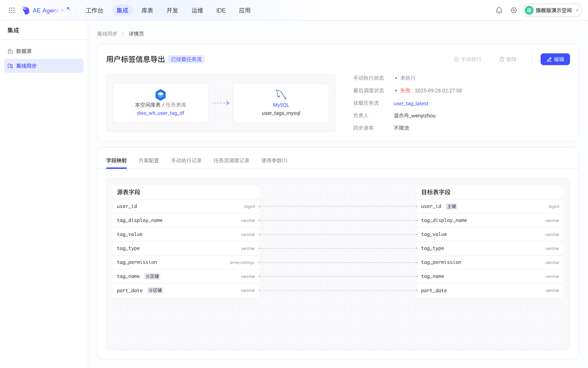Click the 失败 schedule status text
588x368 pixels.
coord(405,91)
